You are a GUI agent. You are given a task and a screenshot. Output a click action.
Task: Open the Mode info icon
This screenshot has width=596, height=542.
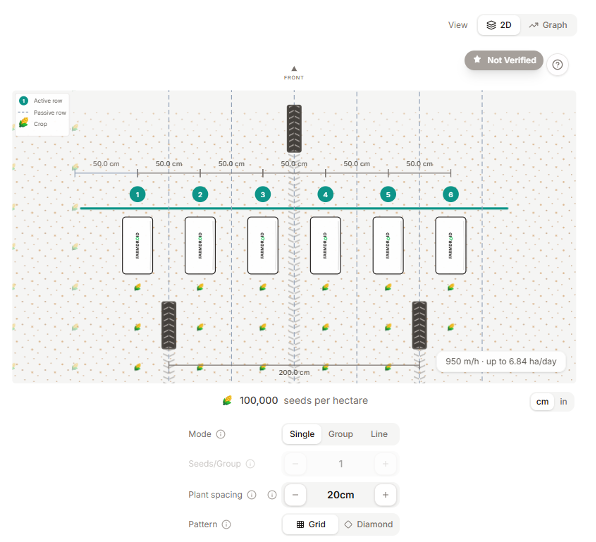[220, 434]
